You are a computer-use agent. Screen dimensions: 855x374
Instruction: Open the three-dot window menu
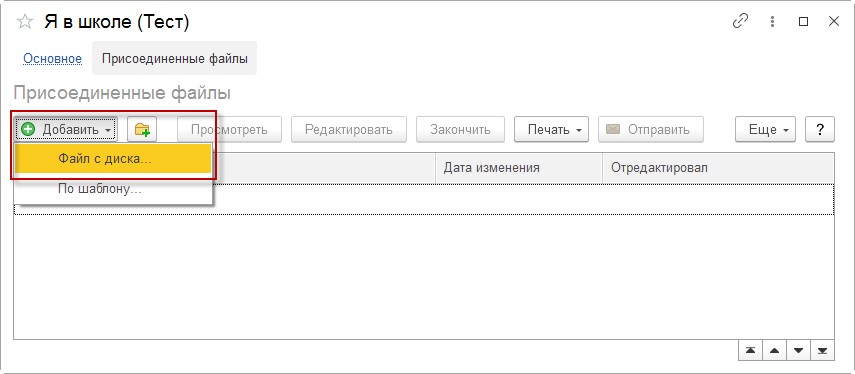coord(772,22)
